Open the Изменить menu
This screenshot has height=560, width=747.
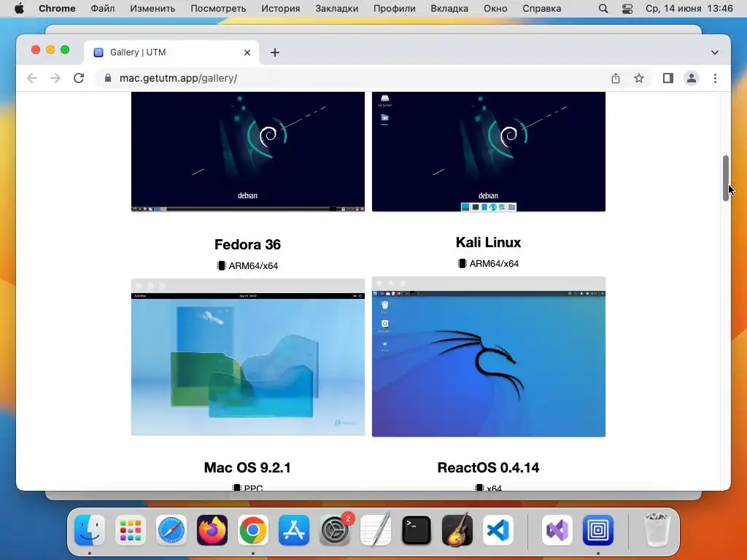(x=152, y=9)
